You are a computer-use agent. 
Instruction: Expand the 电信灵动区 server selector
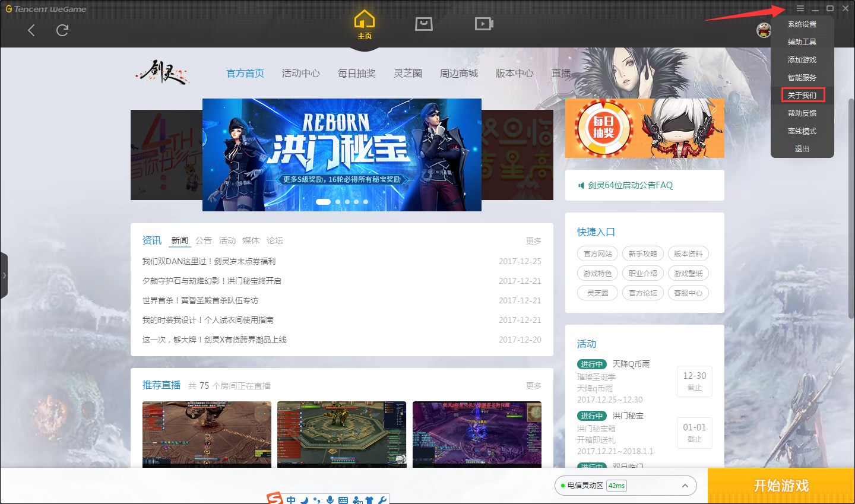pyautogui.click(x=625, y=486)
